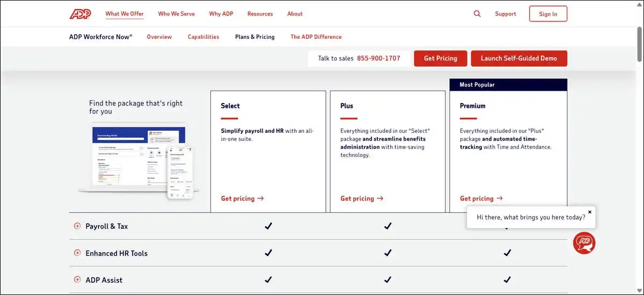Screen dimensions: 644x295
Task: Click the Payroll & Tax checkmark under Plus
Action: 387,226
